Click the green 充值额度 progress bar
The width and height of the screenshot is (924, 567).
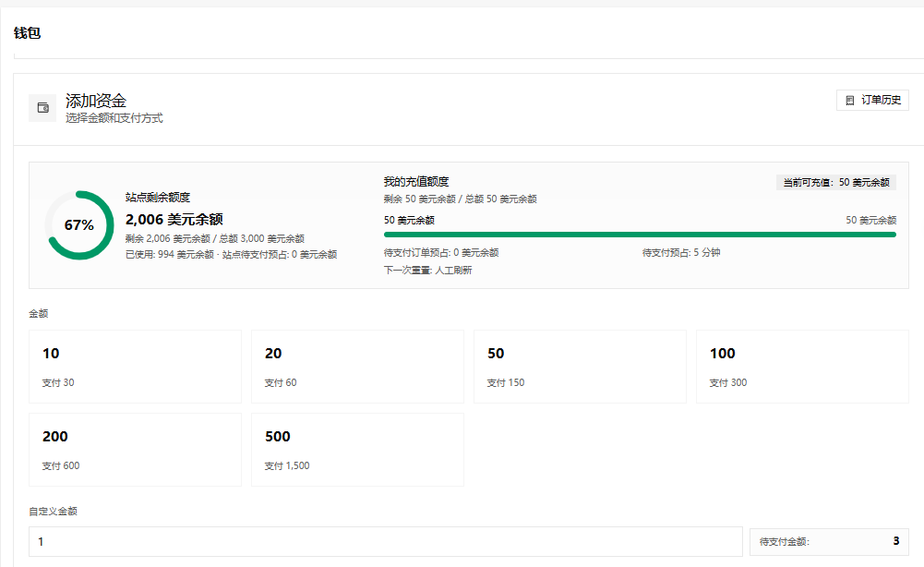pyautogui.click(x=640, y=235)
